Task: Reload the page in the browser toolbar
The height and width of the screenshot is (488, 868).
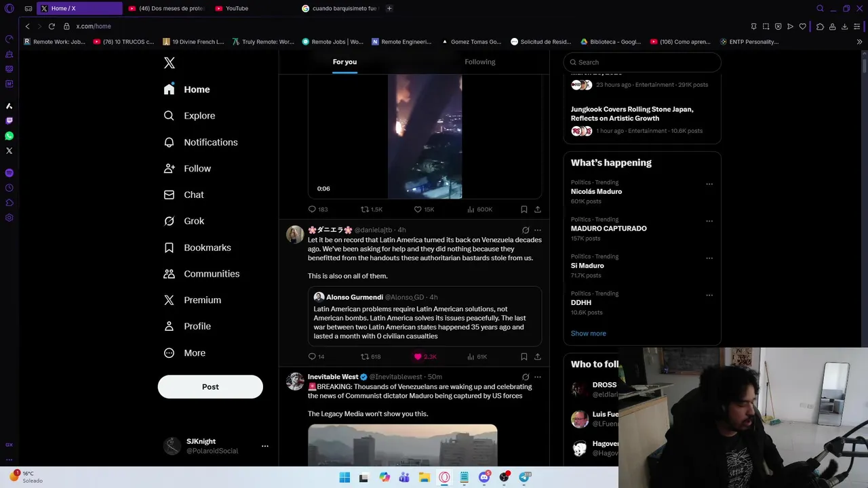Action: pyautogui.click(x=52, y=26)
